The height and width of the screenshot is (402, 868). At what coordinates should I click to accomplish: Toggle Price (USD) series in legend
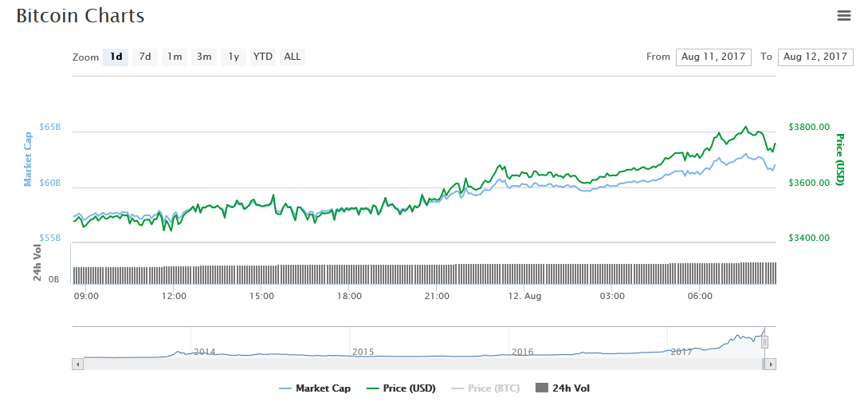[x=402, y=388]
